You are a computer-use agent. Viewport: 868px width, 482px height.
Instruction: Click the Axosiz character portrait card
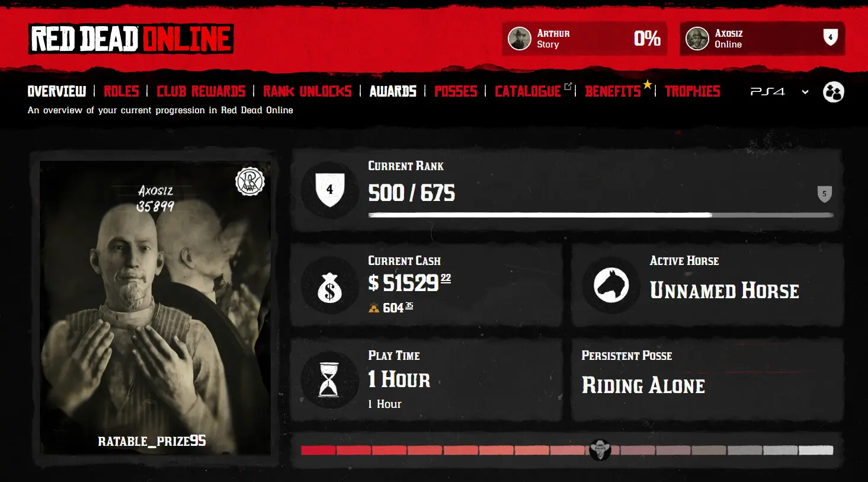[x=155, y=308]
